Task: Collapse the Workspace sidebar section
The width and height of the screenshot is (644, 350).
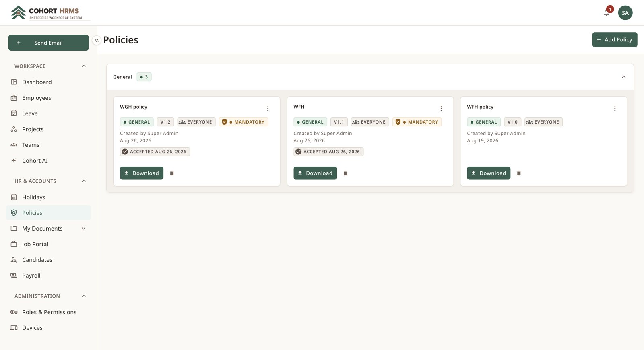Action: click(x=84, y=66)
